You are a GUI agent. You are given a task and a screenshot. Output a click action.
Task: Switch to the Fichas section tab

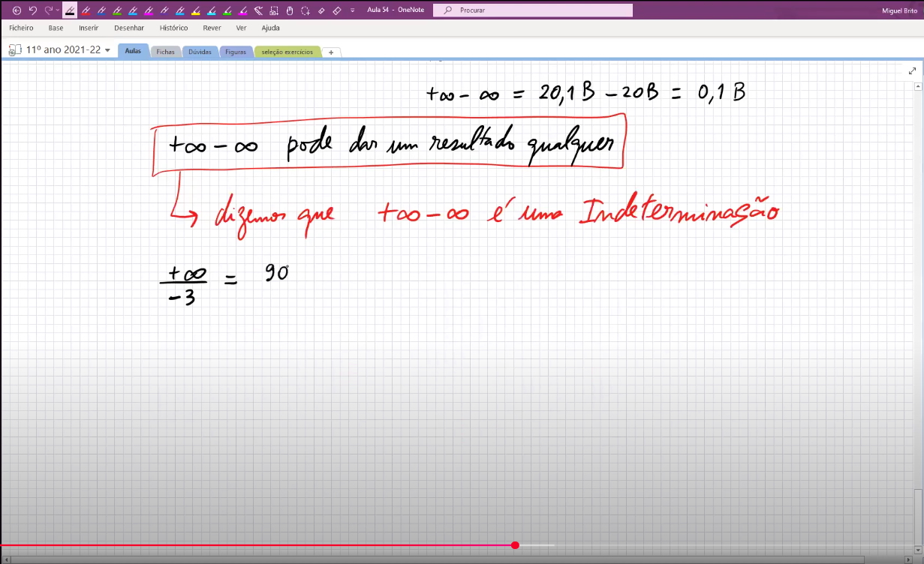(165, 52)
